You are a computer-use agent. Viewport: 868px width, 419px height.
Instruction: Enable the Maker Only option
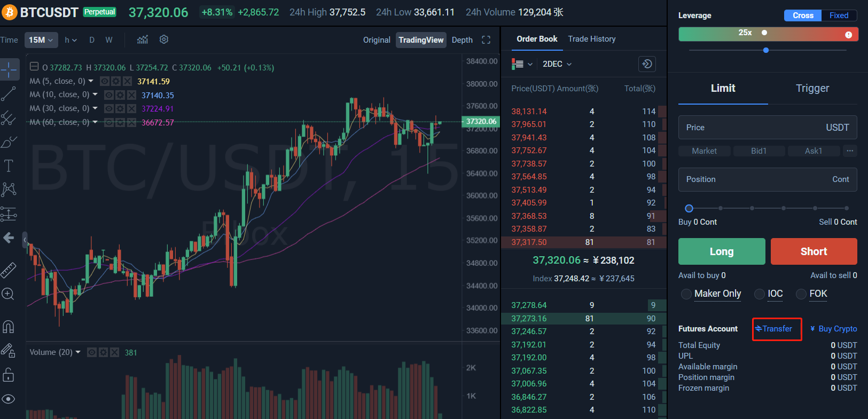pyautogui.click(x=686, y=294)
